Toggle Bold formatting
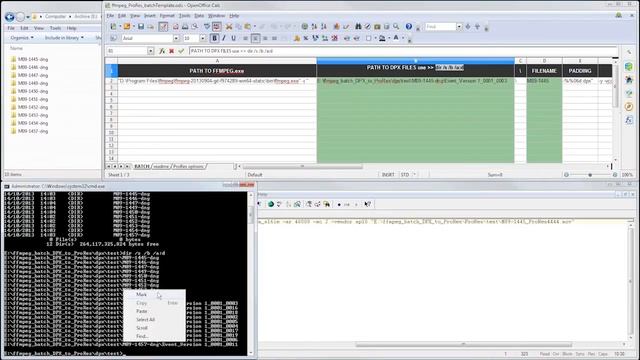 [x=214, y=38]
